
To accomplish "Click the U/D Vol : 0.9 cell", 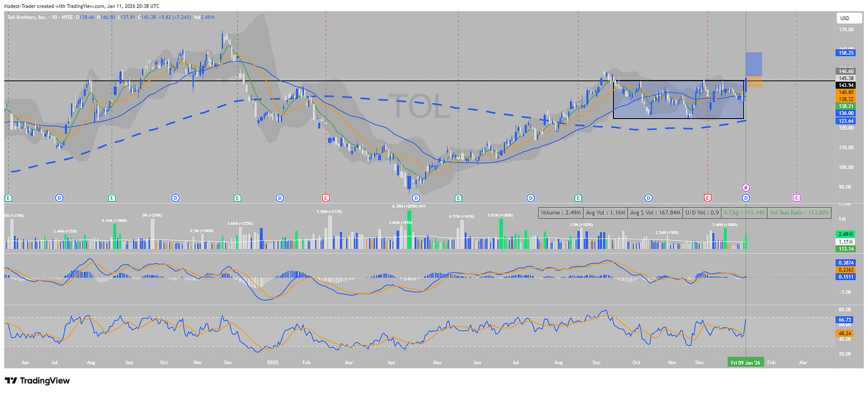I will point(700,213).
